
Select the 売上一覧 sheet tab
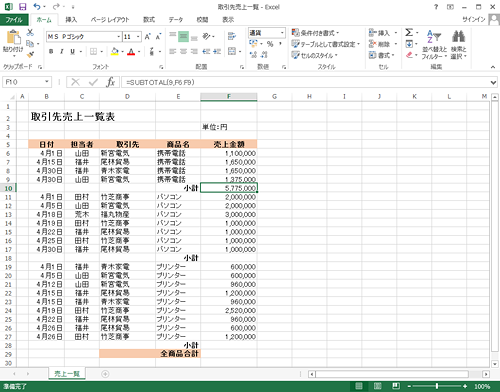[x=67, y=374]
